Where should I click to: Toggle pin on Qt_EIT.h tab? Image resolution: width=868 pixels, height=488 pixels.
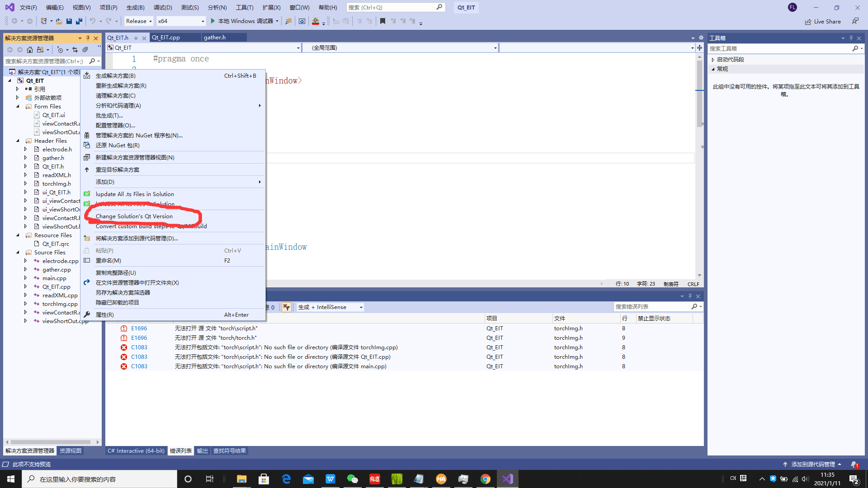136,38
